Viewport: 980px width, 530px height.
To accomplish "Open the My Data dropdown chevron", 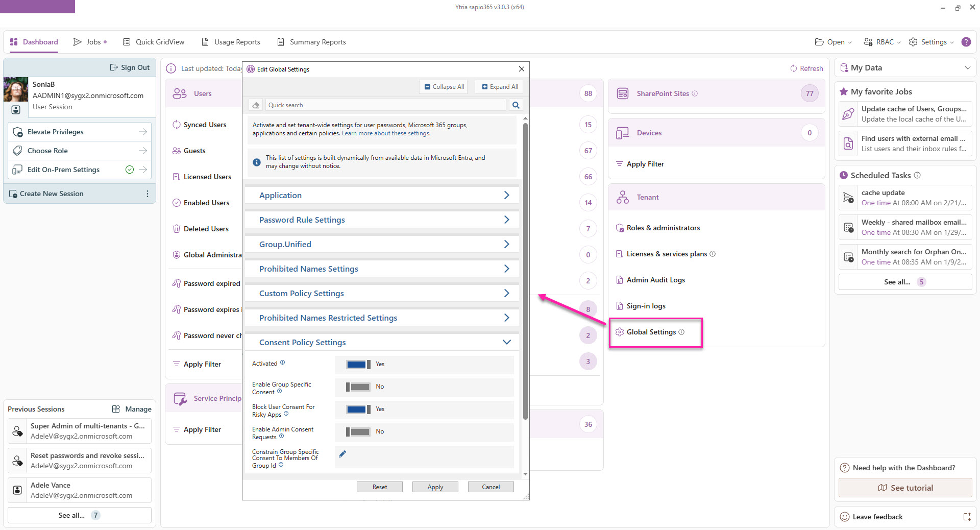I will pos(967,68).
